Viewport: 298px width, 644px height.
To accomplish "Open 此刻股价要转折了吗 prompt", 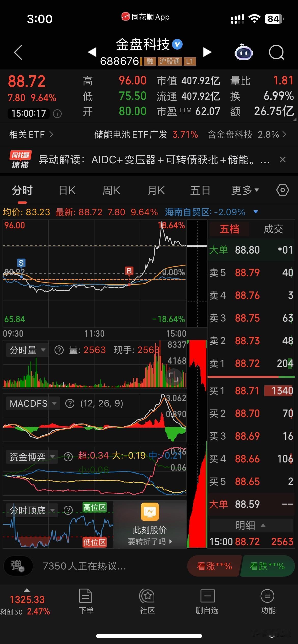I will pos(150,525).
